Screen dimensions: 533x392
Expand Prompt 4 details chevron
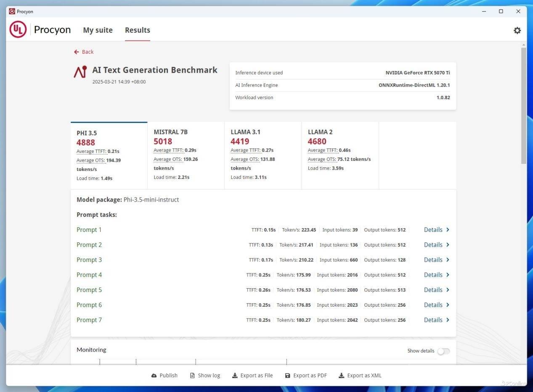click(448, 275)
